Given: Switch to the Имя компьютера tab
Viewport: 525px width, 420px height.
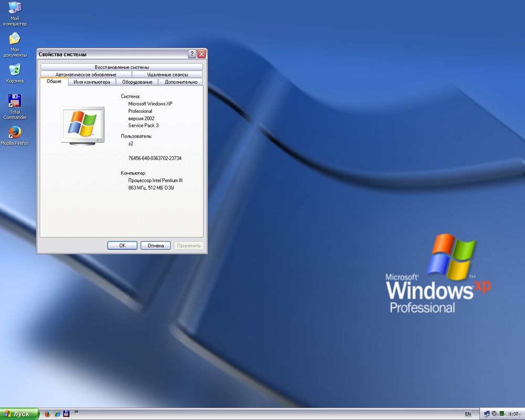Looking at the screenshot, I should [92, 82].
